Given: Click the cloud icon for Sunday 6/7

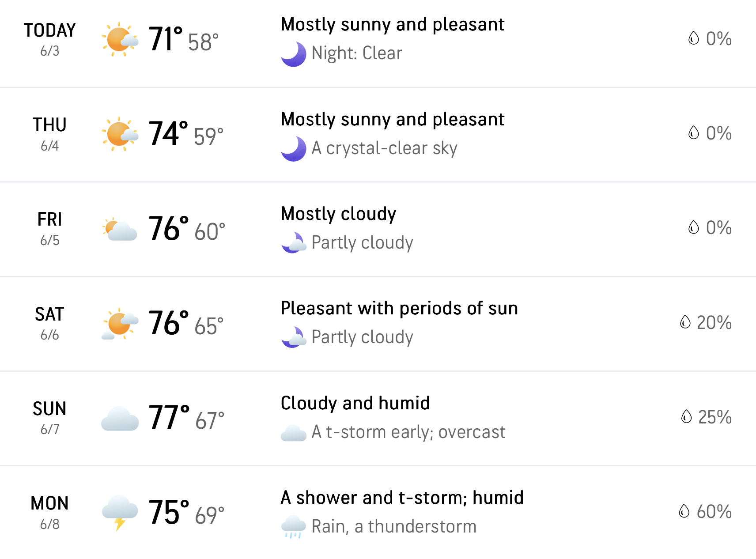Looking at the screenshot, I should click(x=120, y=419).
